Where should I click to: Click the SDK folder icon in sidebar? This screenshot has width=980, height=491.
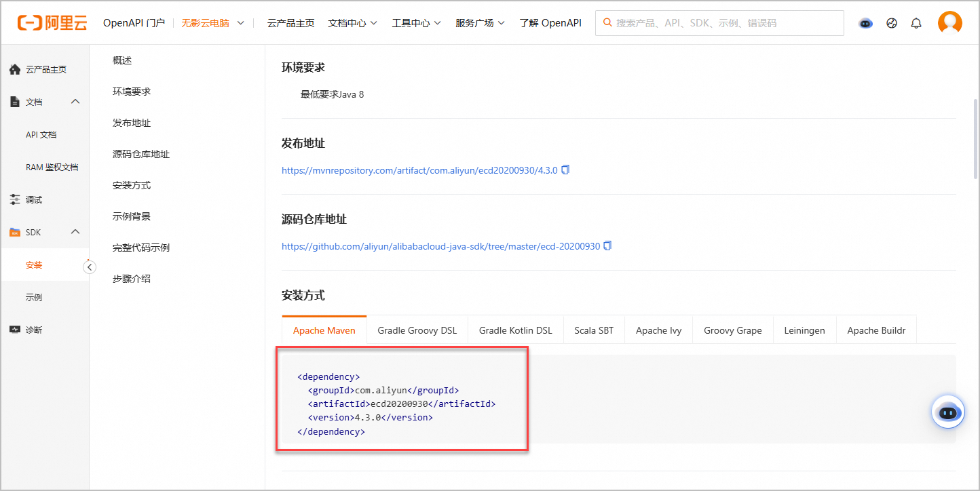coord(15,232)
